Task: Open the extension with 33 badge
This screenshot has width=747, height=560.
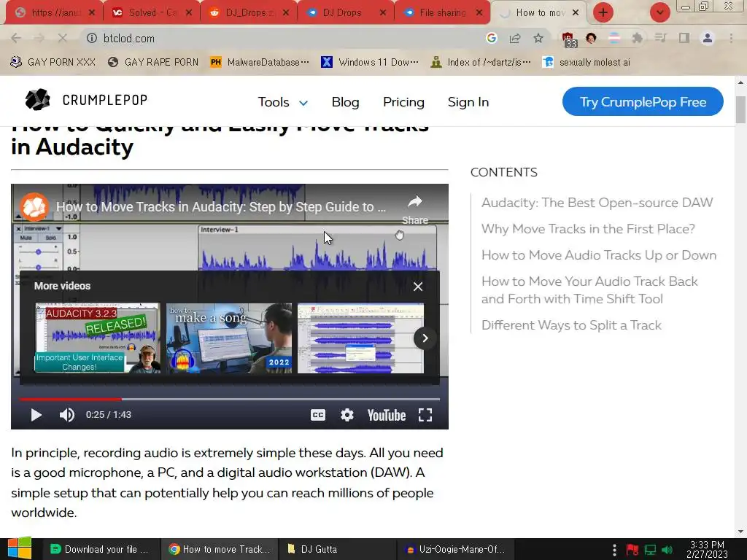Action: click(568, 39)
